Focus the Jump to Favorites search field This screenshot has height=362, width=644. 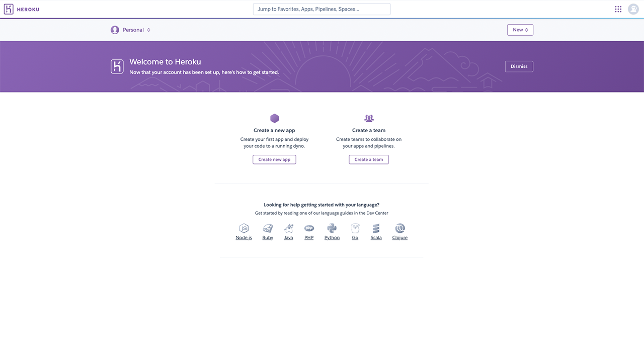(321, 9)
